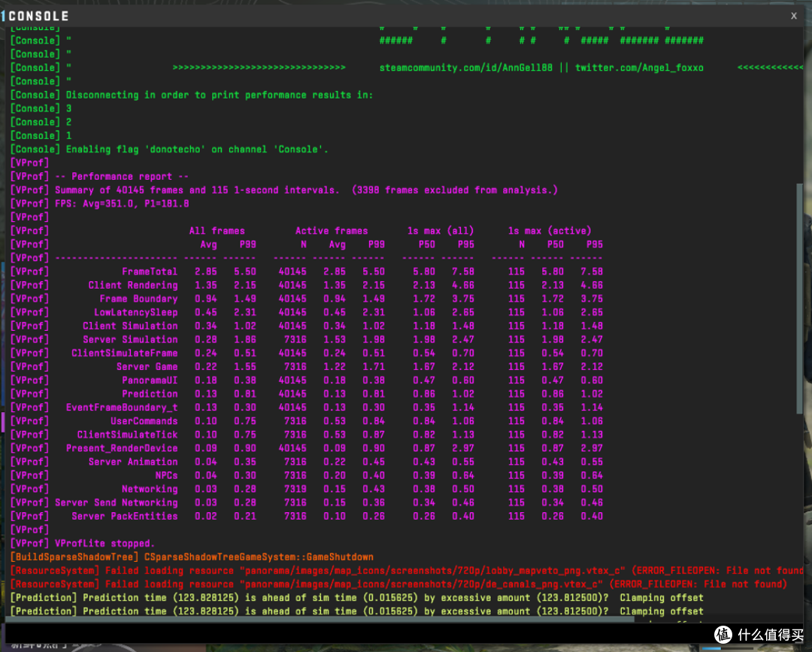Click the 'UserCommands' row label
The image size is (812, 652).
coord(144,421)
